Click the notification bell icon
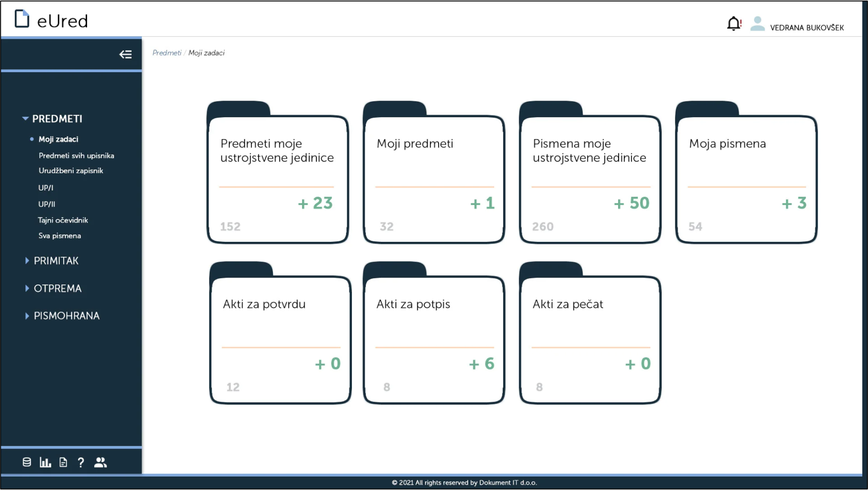Image resolution: width=868 pixels, height=490 pixels. click(734, 23)
